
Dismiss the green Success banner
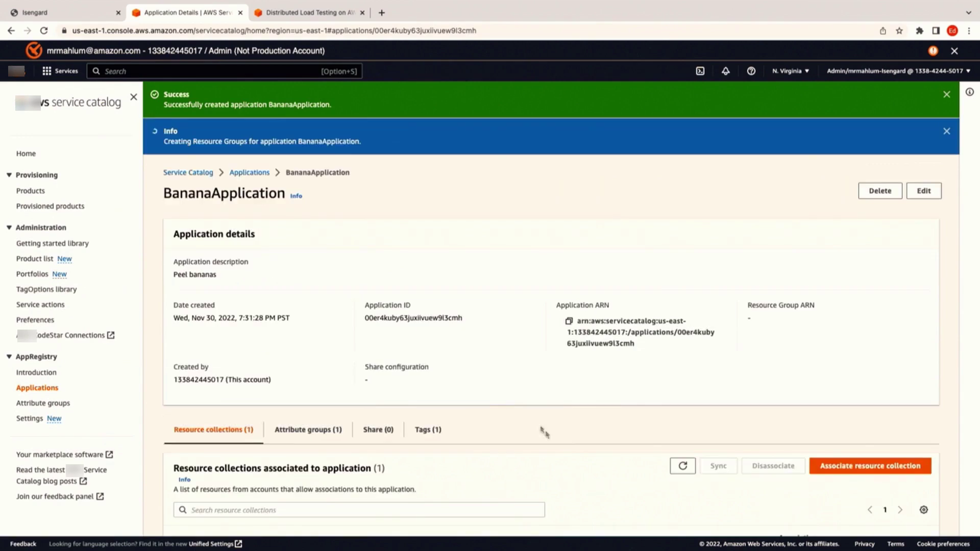[946, 94]
